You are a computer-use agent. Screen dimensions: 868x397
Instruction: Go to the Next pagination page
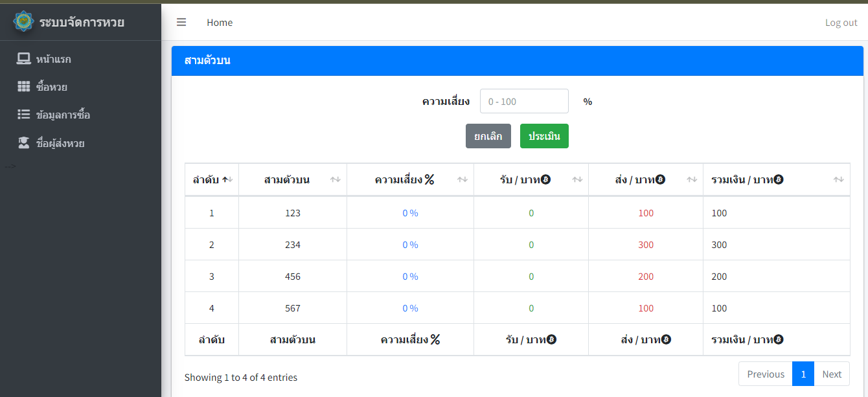coord(831,374)
